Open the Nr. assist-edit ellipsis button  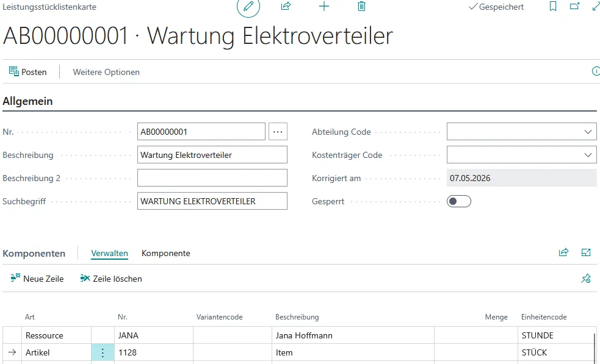click(278, 132)
